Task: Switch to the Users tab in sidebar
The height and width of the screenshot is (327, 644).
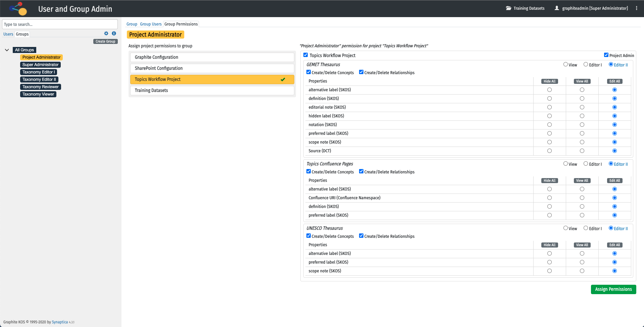Action: [8, 34]
